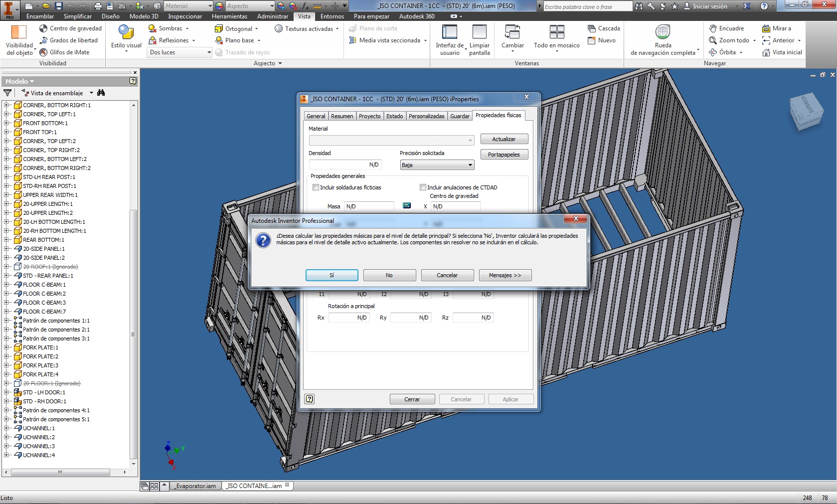This screenshot has width=837, height=504.
Task: Toggle Grados de libertad
Action: pyautogui.click(x=69, y=40)
